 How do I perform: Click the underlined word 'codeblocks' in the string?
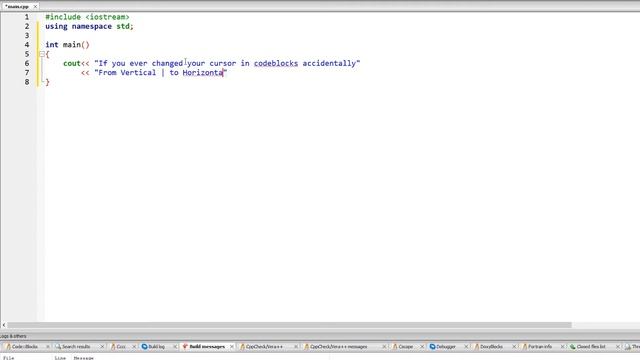click(x=276, y=63)
